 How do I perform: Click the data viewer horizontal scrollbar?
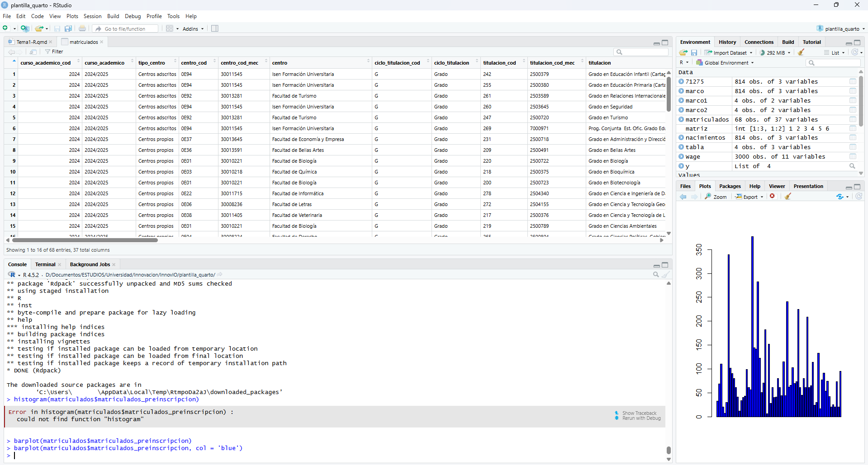tap(85, 240)
